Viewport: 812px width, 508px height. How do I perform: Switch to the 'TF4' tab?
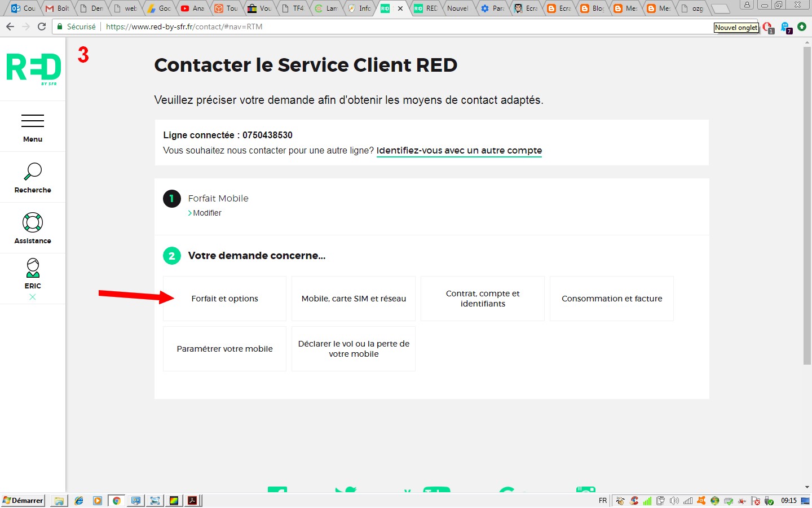point(293,8)
